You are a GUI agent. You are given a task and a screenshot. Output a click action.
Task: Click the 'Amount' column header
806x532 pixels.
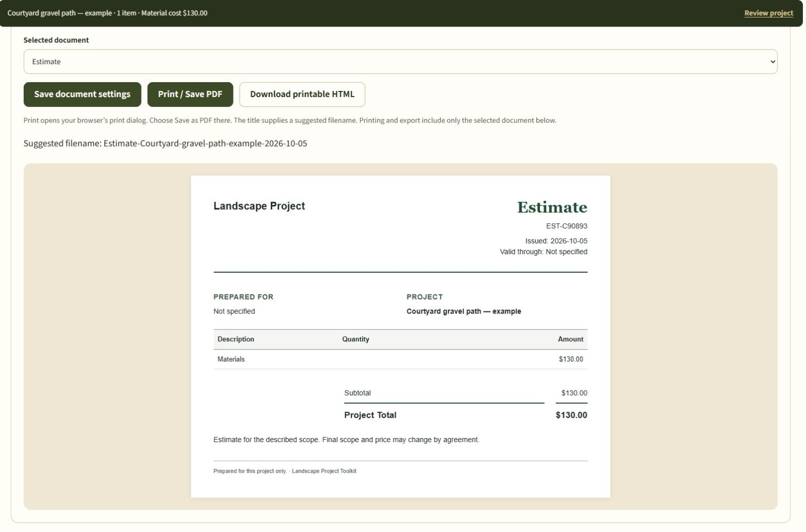pyautogui.click(x=570, y=339)
